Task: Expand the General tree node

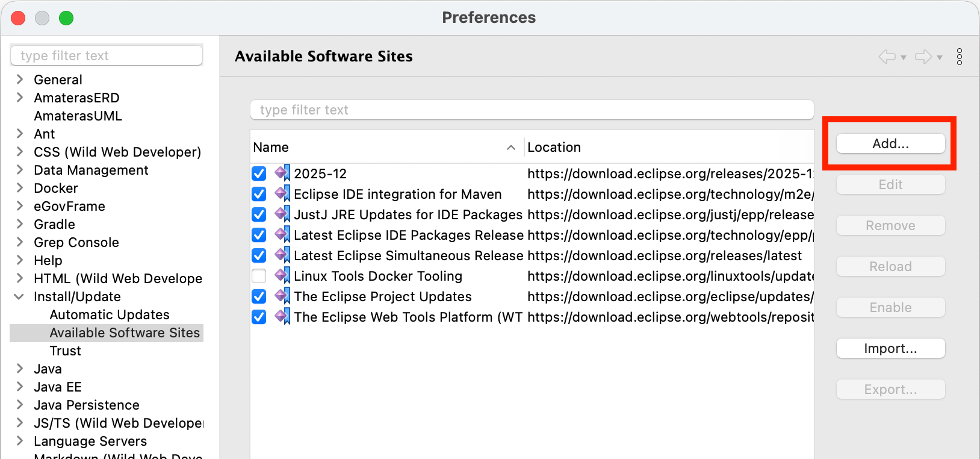Action: coord(20,80)
